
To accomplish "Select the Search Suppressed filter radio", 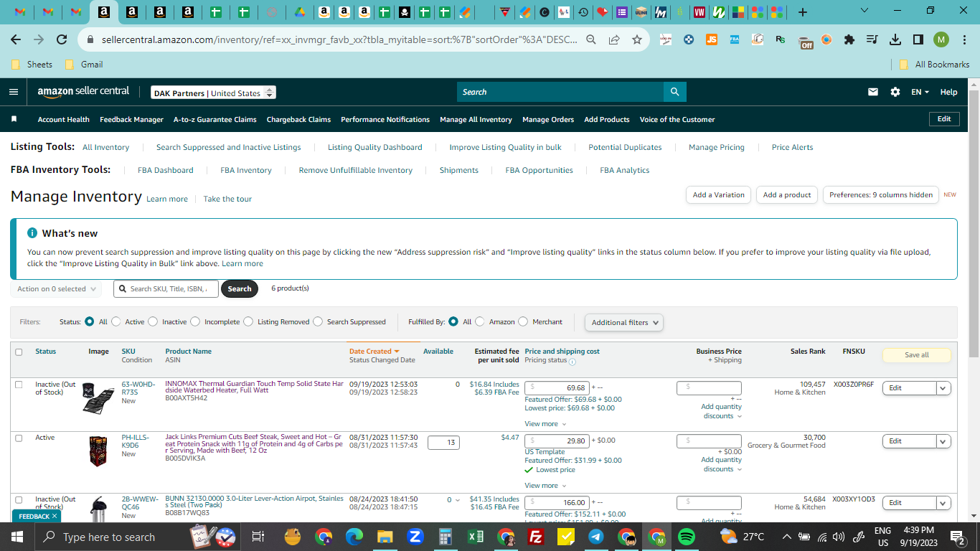I will point(318,321).
